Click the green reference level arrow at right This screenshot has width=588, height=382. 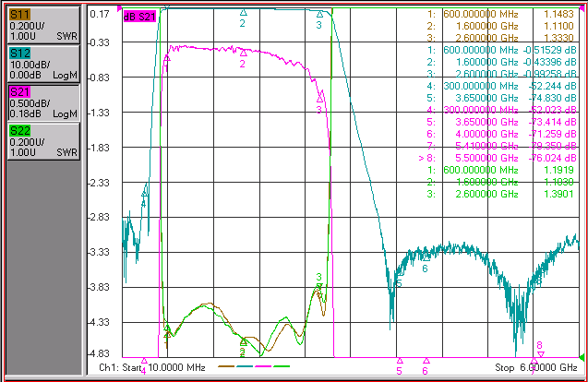pyautogui.click(x=582, y=356)
